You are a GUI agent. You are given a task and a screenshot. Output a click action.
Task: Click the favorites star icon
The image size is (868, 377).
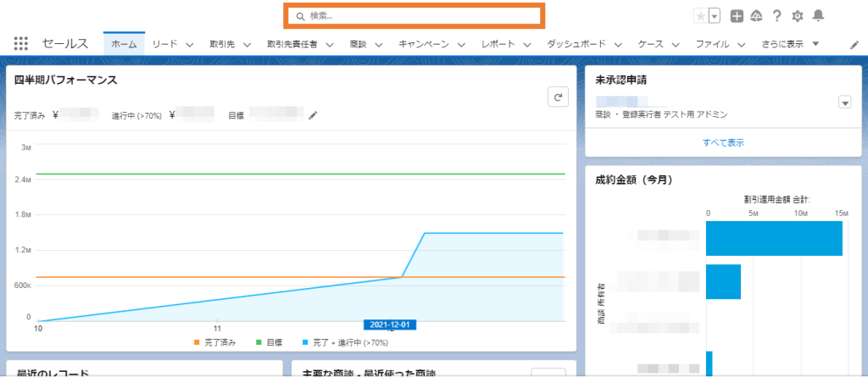coord(700,17)
